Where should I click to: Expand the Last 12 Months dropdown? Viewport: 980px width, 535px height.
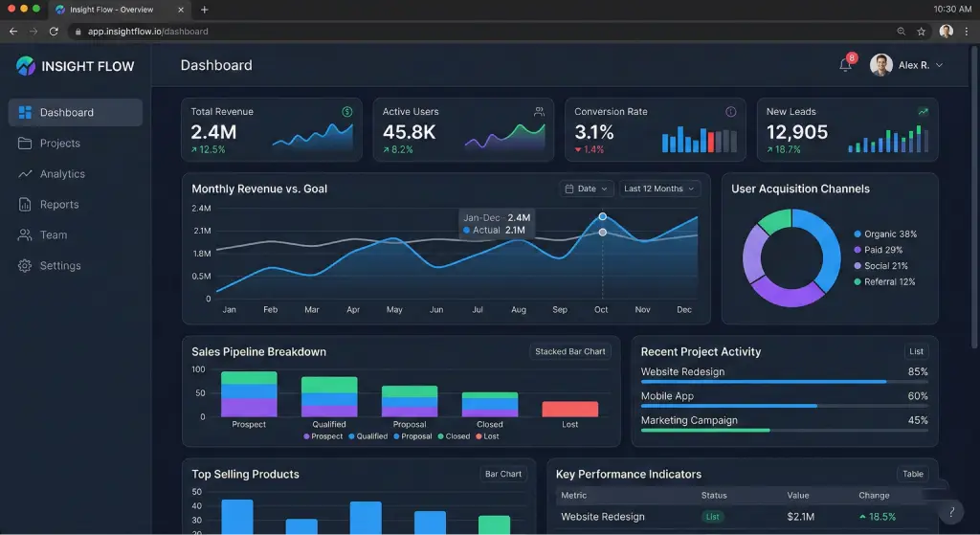(x=659, y=189)
